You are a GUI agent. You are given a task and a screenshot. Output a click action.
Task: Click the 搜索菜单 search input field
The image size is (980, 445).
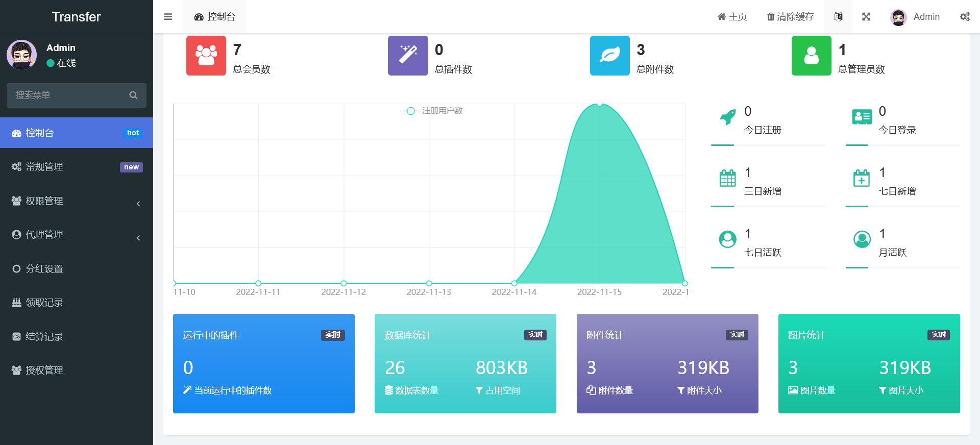(69, 95)
